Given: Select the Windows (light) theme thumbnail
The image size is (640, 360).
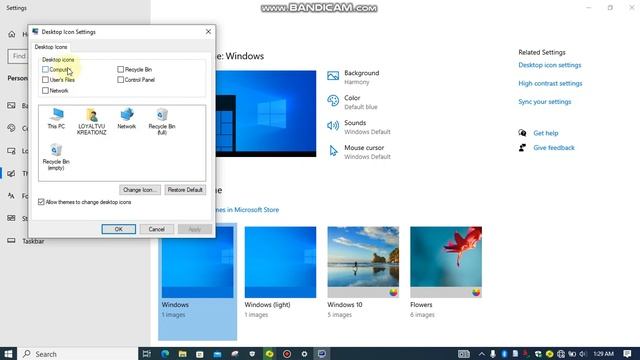Looking at the screenshot, I should (x=280, y=262).
